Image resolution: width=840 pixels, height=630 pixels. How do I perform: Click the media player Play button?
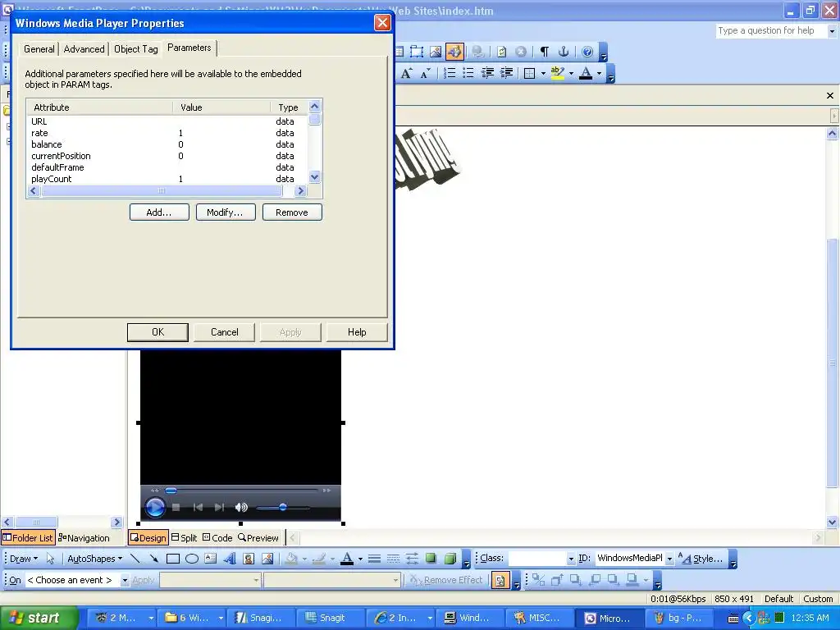click(x=155, y=507)
